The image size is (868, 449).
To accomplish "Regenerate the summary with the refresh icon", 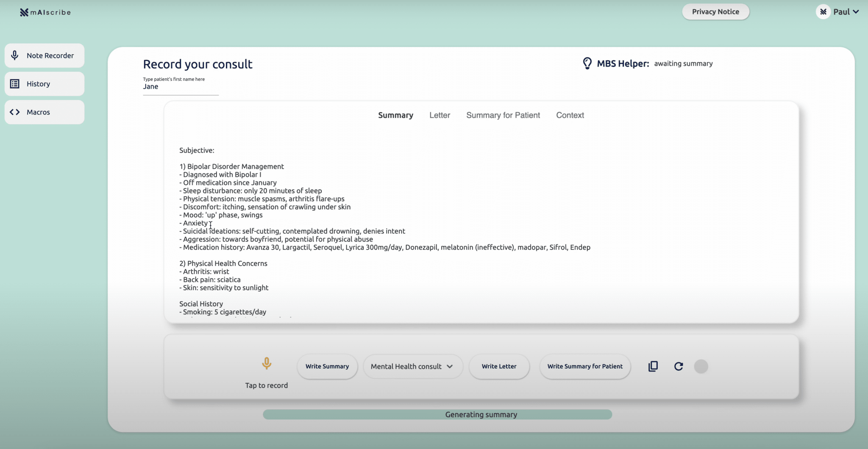I will (678, 366).
